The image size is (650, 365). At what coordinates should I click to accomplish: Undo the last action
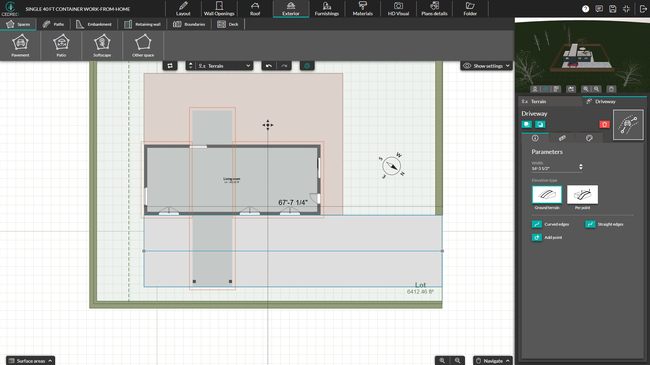pyautogui.click(x=269, y=66)
